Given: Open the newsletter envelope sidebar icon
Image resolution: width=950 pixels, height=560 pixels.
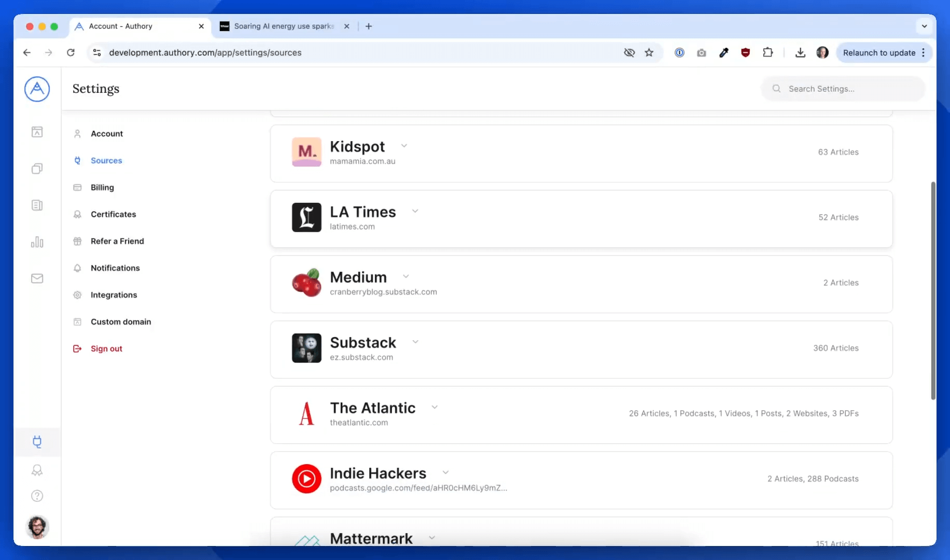Looking at the screenshot, I should [37, 278].
